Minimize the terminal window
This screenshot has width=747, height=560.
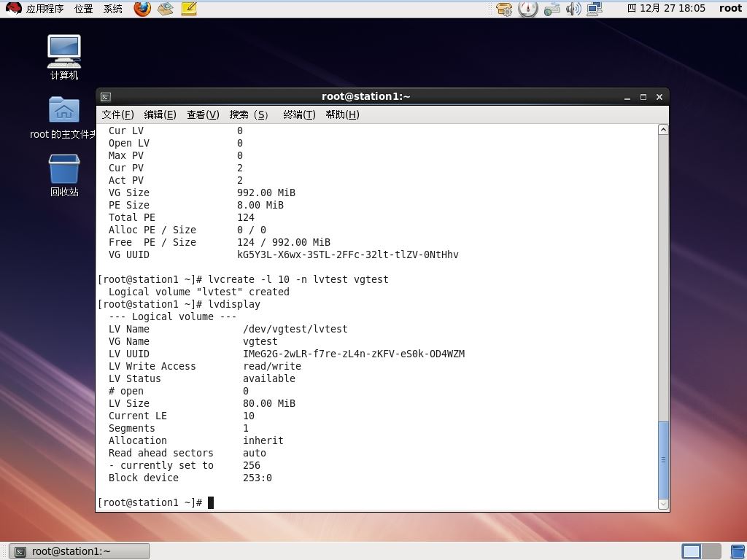627,97
